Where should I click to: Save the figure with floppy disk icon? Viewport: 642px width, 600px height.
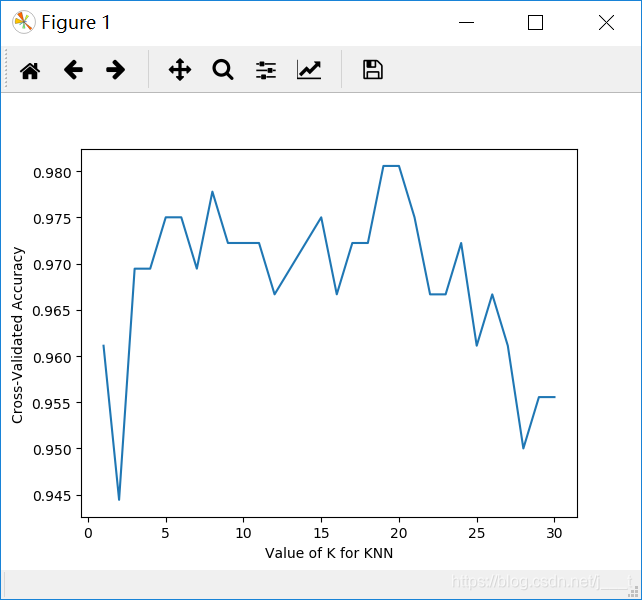pos(373,70)
